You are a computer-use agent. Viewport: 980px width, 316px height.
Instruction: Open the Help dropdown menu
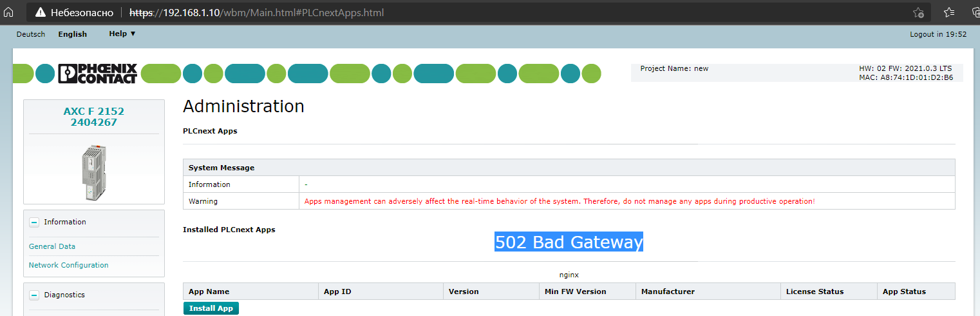click(122, 34)
